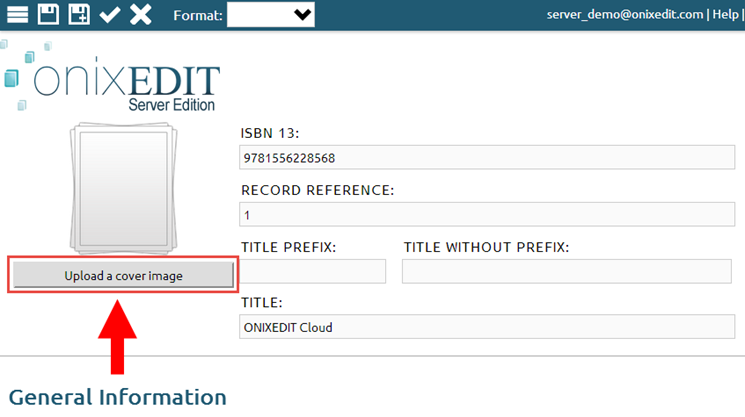Click the server_demo@onixedit.com account link
This screenshot has height=417, width=745.
(625, 14)
